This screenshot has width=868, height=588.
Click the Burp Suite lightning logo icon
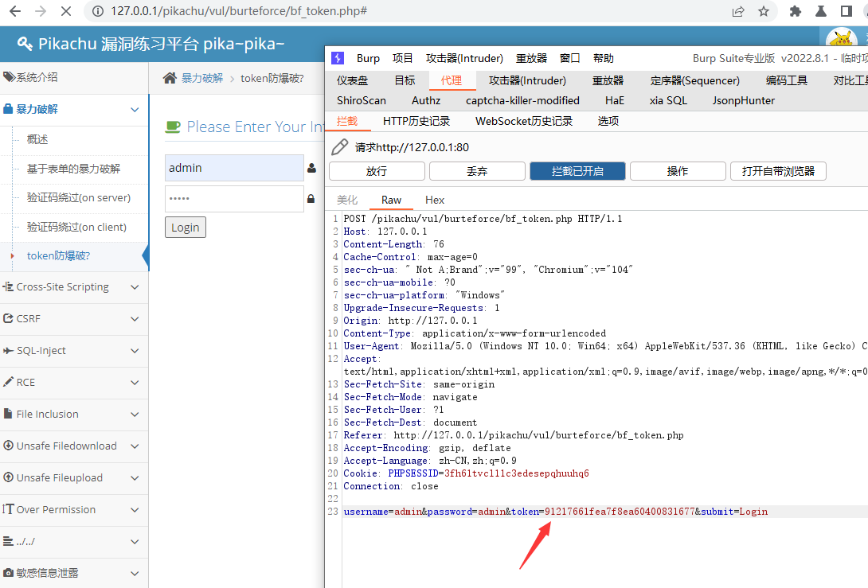338,58
